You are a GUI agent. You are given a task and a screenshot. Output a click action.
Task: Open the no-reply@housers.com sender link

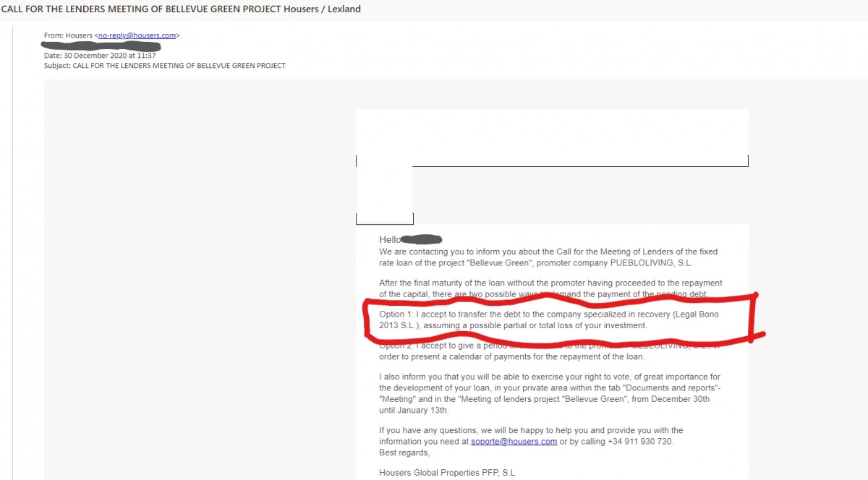[x=137, y=35]
